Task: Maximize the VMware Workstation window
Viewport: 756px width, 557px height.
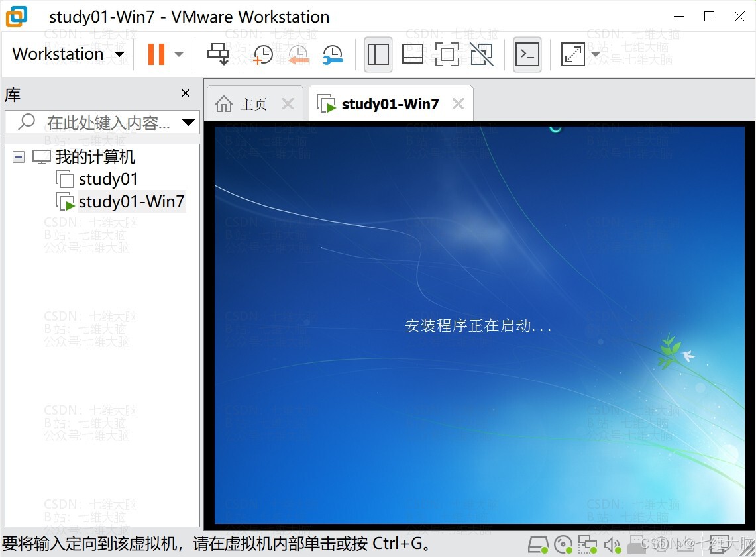Action: 709,17
